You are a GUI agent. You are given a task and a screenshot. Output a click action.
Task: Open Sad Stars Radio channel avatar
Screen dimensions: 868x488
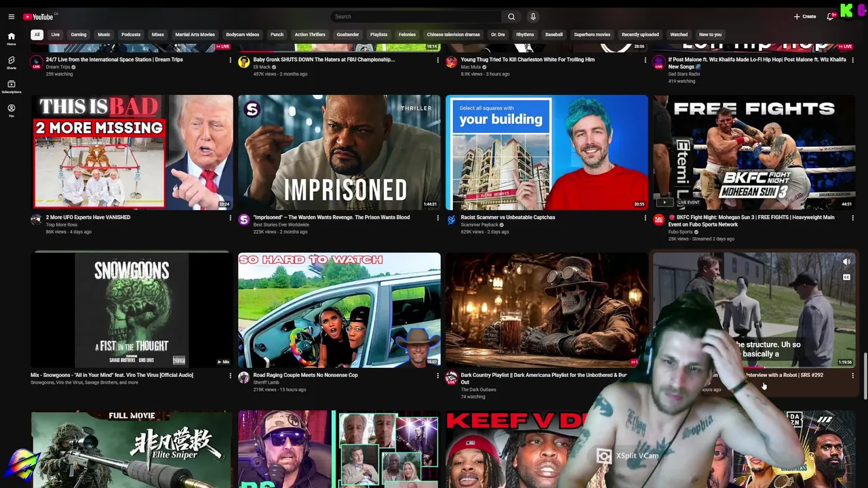click(x=658, y=62)
